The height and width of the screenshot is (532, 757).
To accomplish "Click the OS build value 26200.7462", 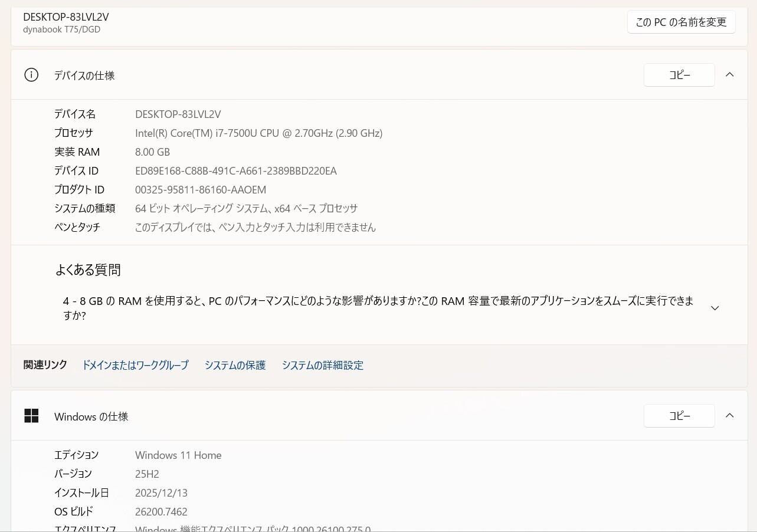I will tap(161, 512).
